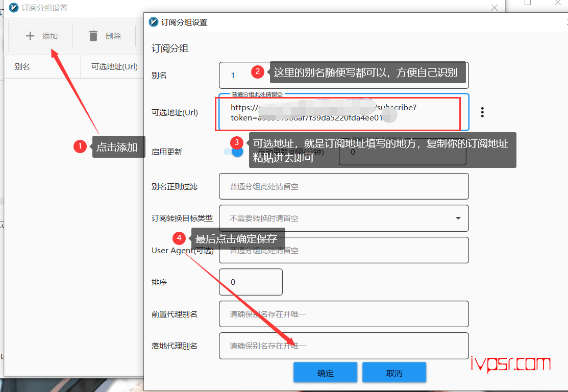Focus the 别名 input field
Viewport: 568px width, 392px height.
click(x=344, y=76)
